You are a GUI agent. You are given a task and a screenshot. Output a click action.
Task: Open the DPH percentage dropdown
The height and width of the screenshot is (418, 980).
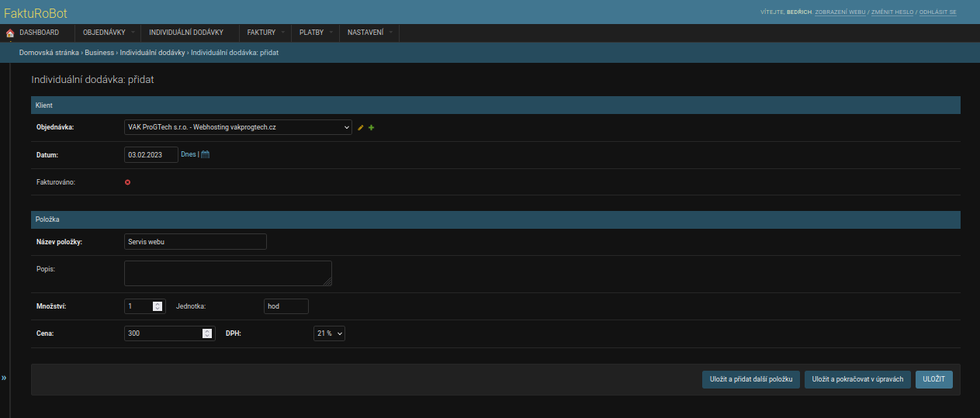(329, 333)
